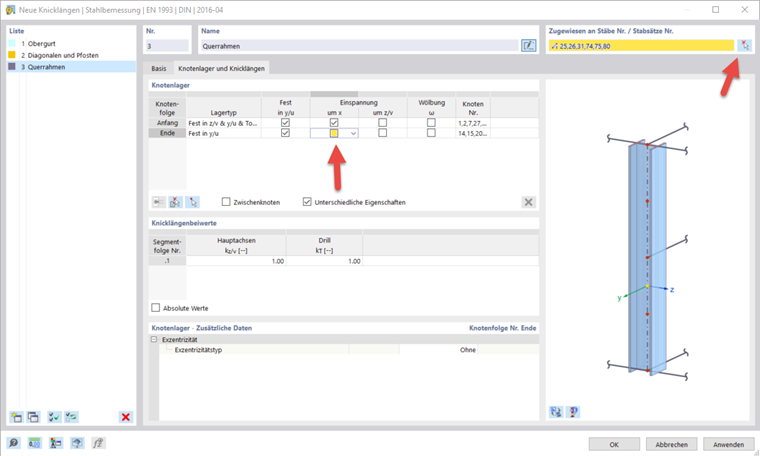Viewport: 760px width, 456px height.
Task: Enable the Absolute Werte checkbox
Action: 156,308
